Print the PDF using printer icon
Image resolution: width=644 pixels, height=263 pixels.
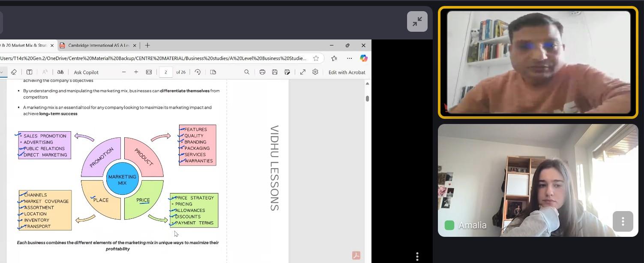pyautogui.click(x=262, y=72)
